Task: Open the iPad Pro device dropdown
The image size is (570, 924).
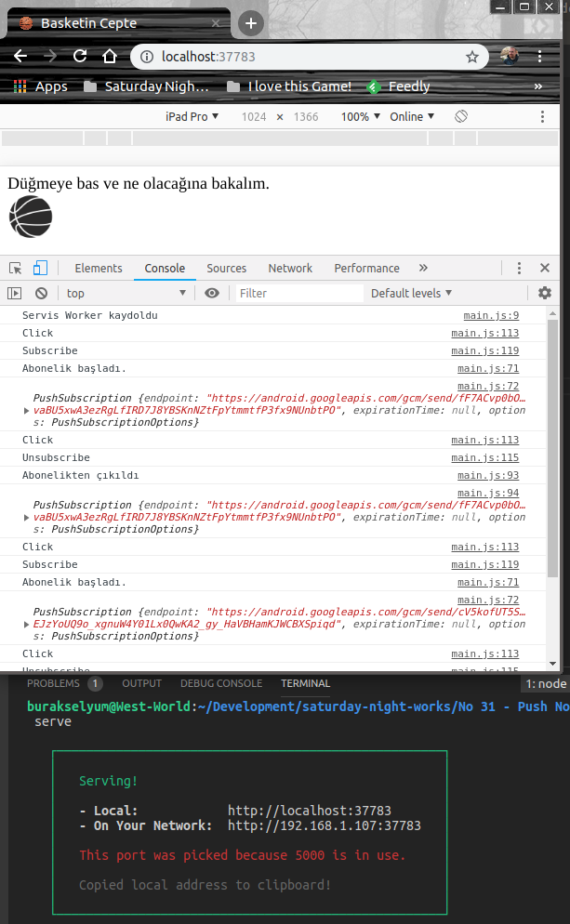Action: [192, 116]
